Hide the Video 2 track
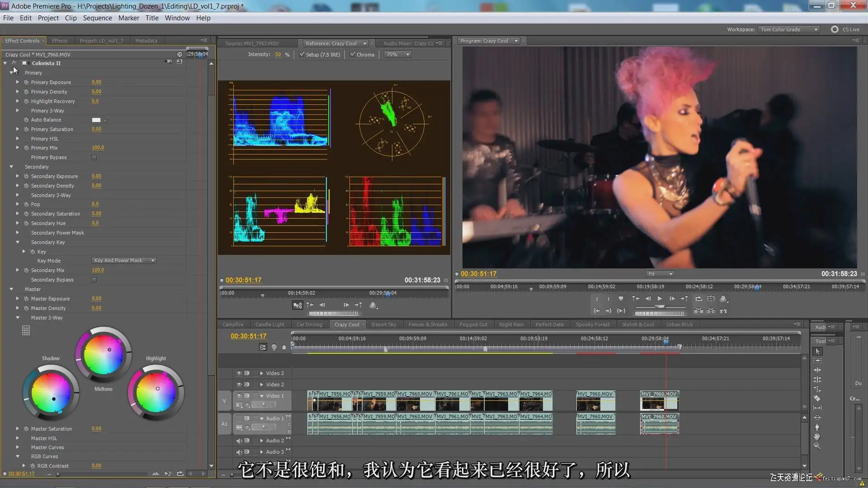The height and width of the screenshot is (488, 868). tap(239, 385)
